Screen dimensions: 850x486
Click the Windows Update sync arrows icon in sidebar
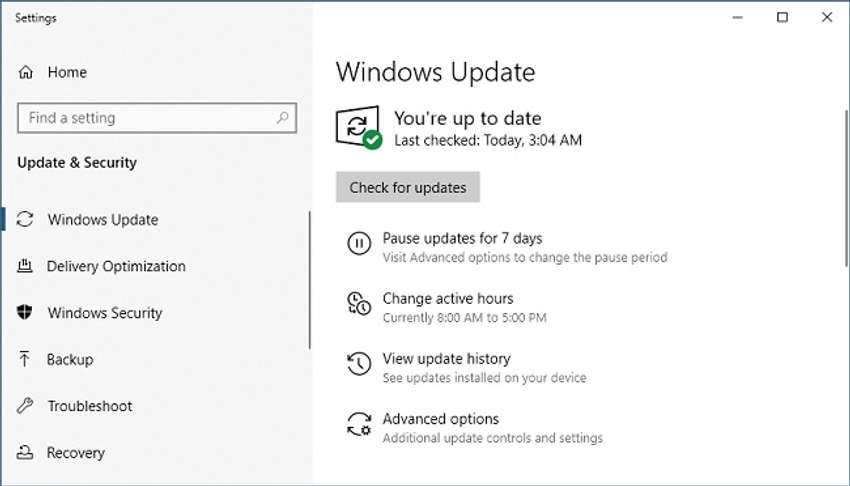(x=25, y=219)
